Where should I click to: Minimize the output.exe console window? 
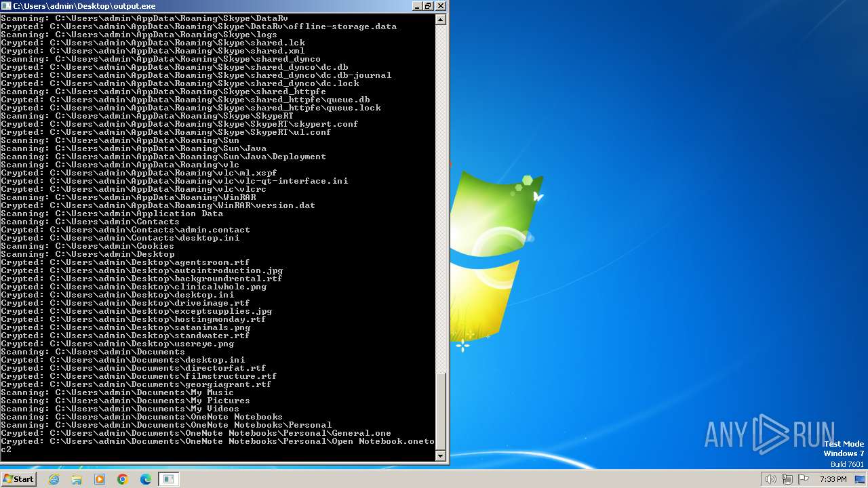coord(417,5)
